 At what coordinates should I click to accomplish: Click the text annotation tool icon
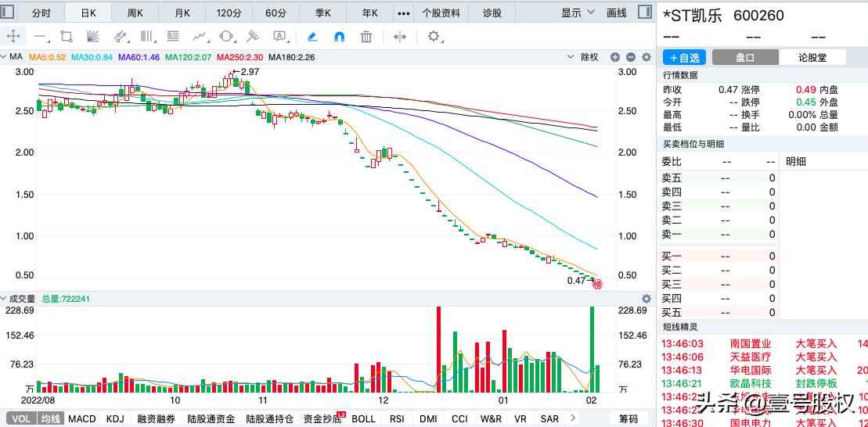(x=279, y=37)
